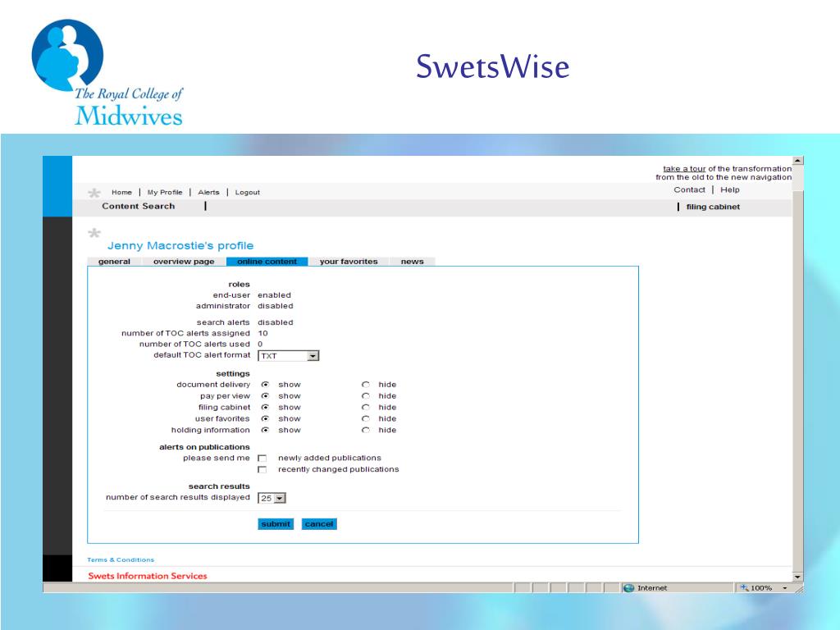The width and height of the screenshot is (840, 630).
Task: Open Alerts in navigation bar
Action: [x=208, y=192]
